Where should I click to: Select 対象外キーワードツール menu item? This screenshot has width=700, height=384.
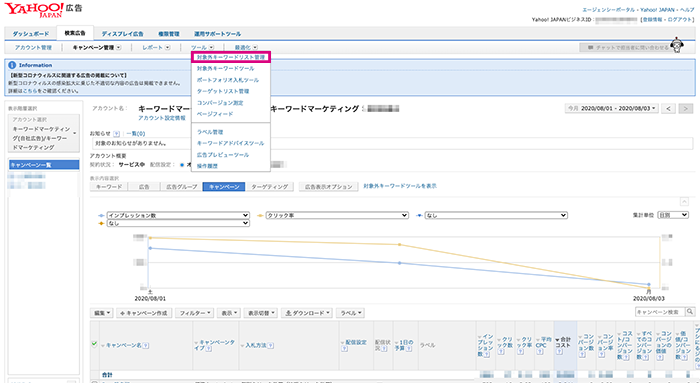(x=225, y=69)
